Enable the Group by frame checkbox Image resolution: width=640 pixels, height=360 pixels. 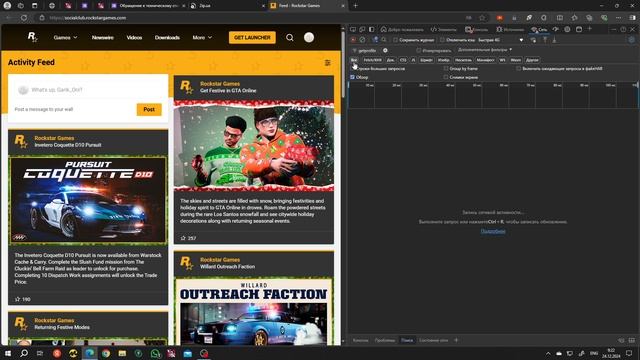(x=446, y=69)
